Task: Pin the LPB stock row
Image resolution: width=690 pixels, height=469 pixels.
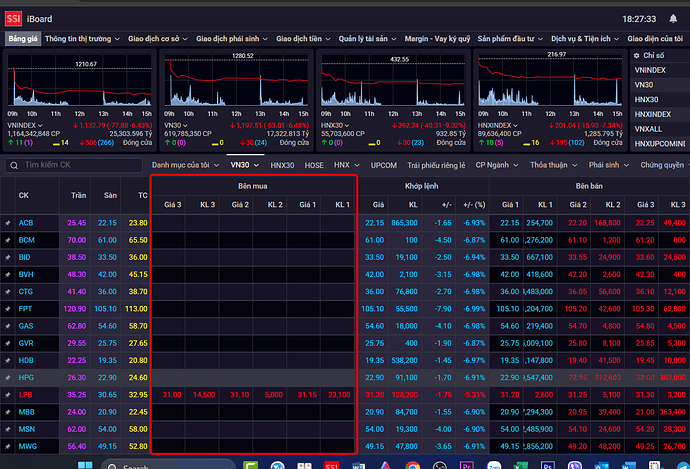Action: [x=9, y=395]
